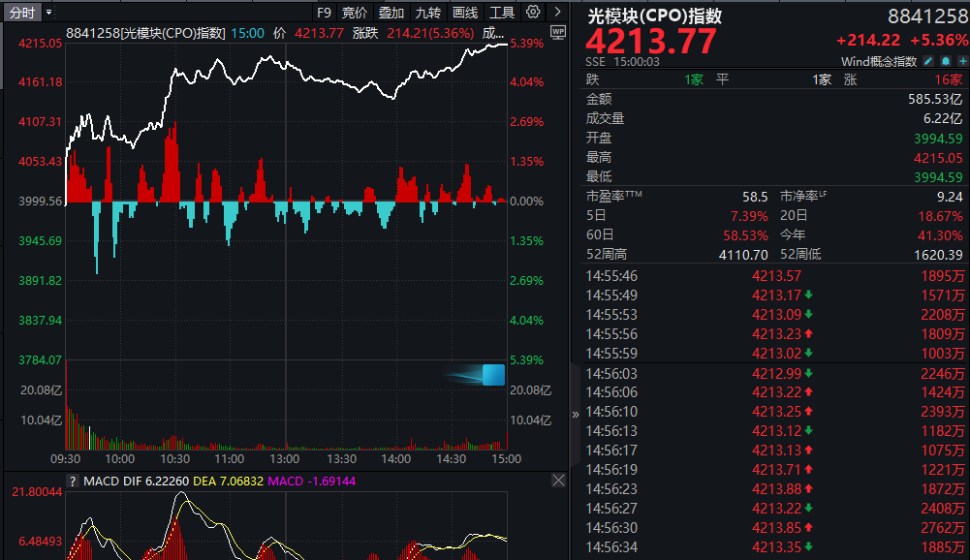Viewport: 970px width, 560px height.
Task: Open the F9 menu item
Action: click(324, 13)
